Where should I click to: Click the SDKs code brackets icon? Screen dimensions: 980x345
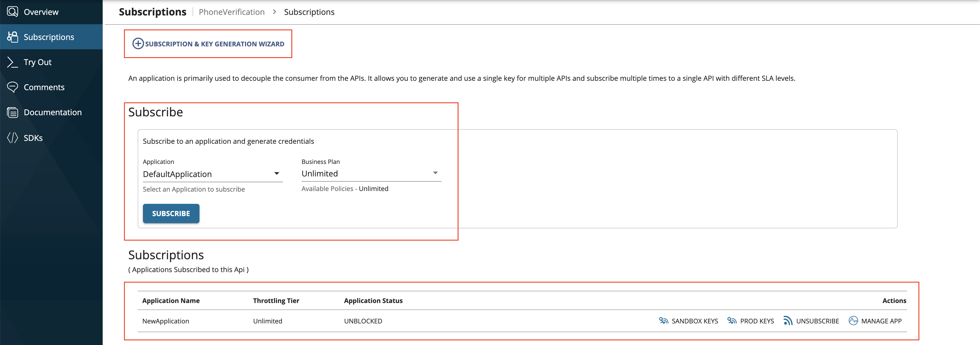coord(13,138)
